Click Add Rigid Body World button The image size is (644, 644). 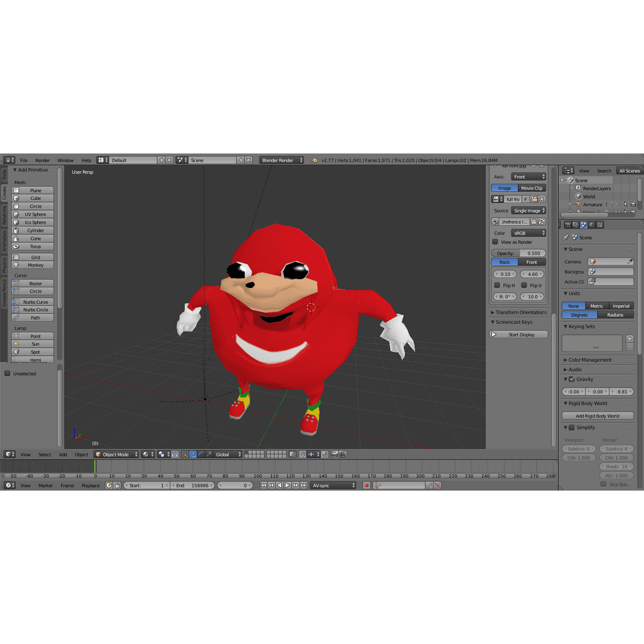(597, 416)
